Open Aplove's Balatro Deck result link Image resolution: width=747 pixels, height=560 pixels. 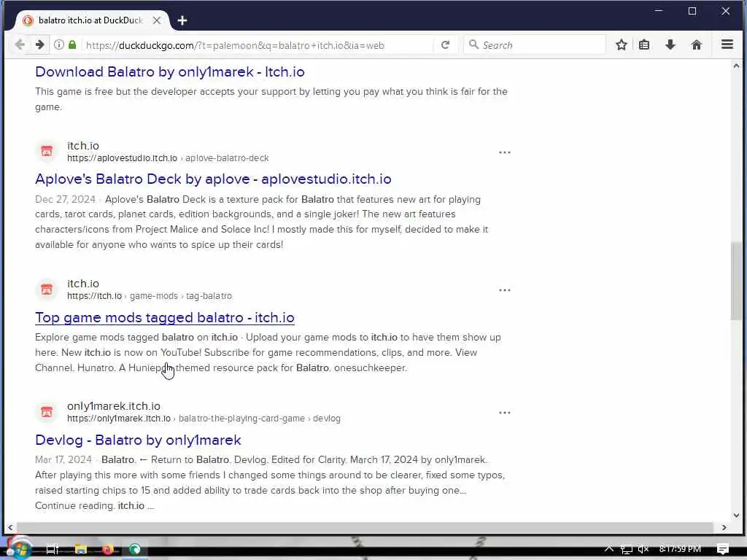[x=213, y=179]
